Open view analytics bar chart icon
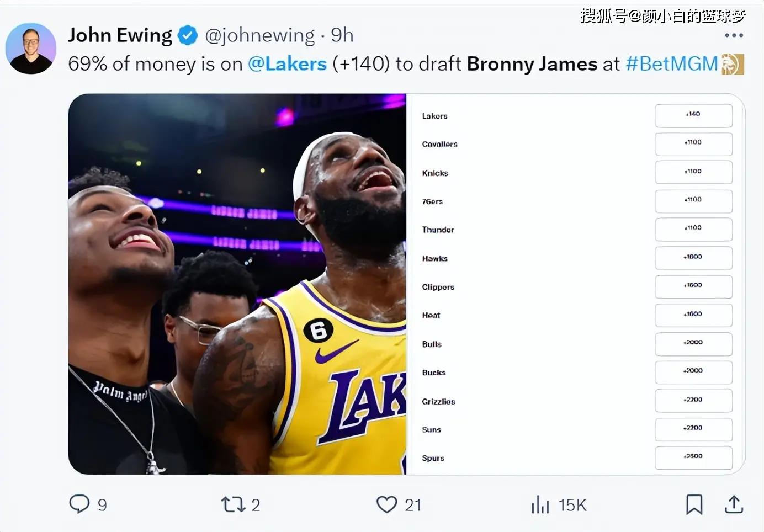 (x=540, y=504)
